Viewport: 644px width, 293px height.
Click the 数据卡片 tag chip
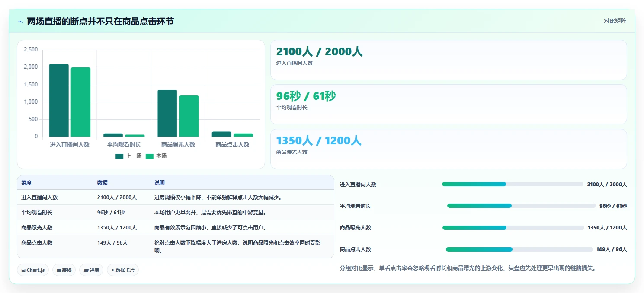pyautogui.click(x=123, y=270)
